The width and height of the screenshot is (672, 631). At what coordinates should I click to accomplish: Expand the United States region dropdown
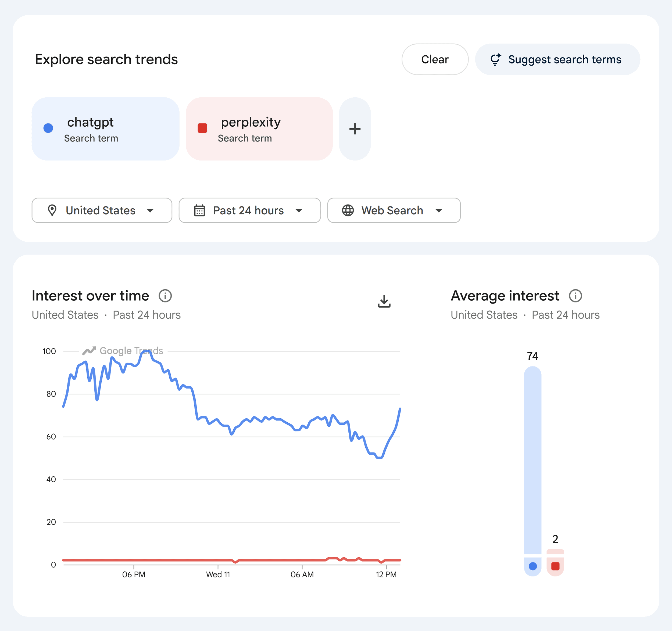[x=101, y=210]
